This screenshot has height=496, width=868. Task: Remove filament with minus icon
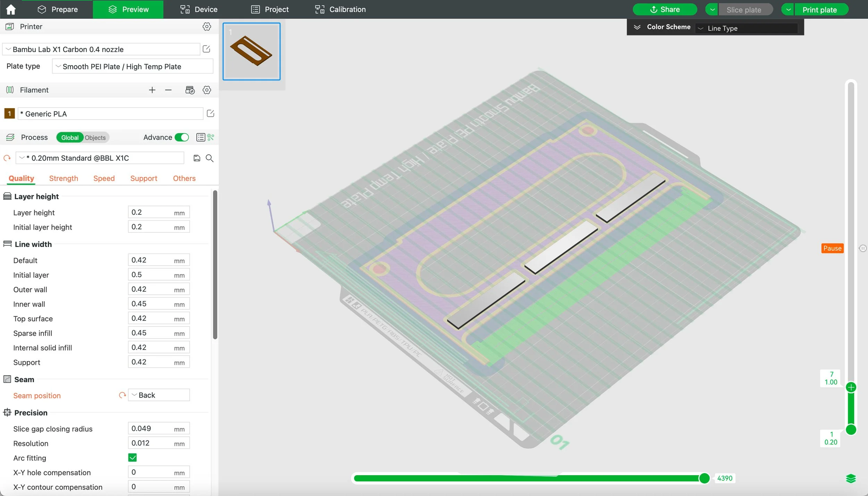pyautogui.click(x=168, y=90)
